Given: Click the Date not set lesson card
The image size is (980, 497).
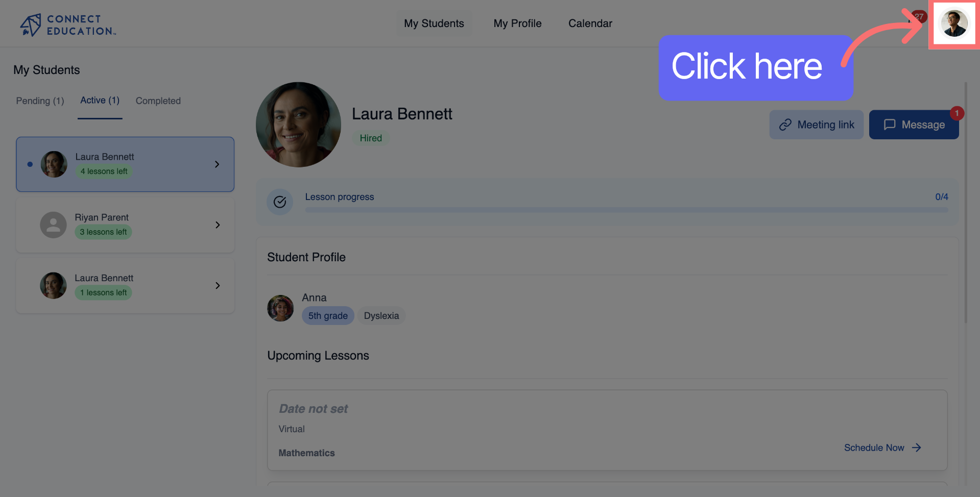Looking at the screenshot, I should 607,430.
